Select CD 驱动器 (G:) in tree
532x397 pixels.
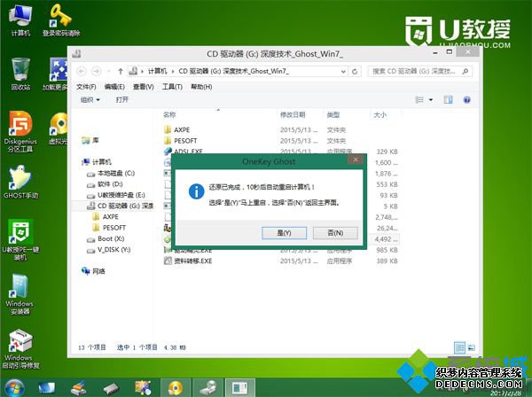point(120,206)
